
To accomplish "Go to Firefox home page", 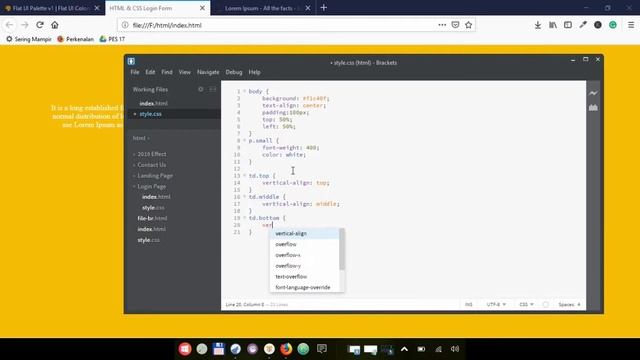I will pyautogui.click(x=55, y=25).
